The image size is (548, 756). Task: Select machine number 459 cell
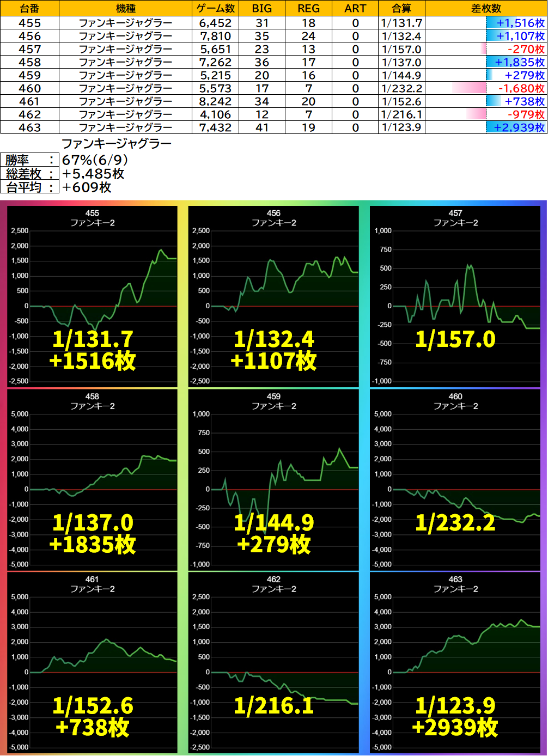pos(29,75)
